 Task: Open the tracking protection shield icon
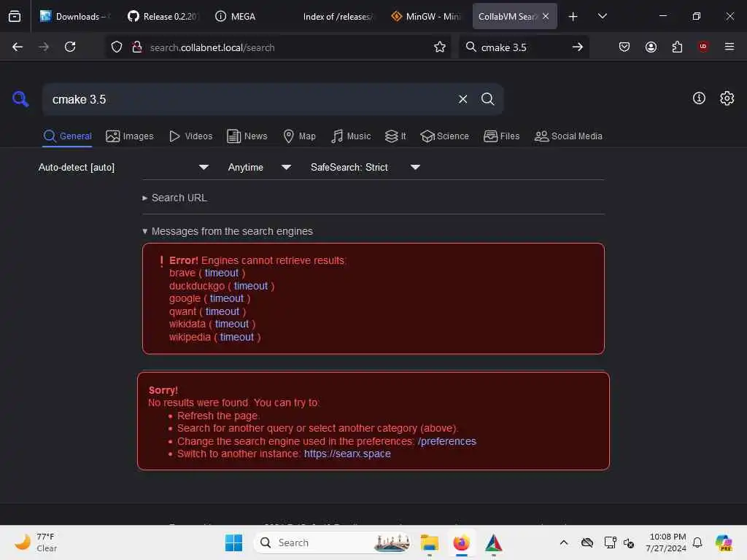coord(117,47)
